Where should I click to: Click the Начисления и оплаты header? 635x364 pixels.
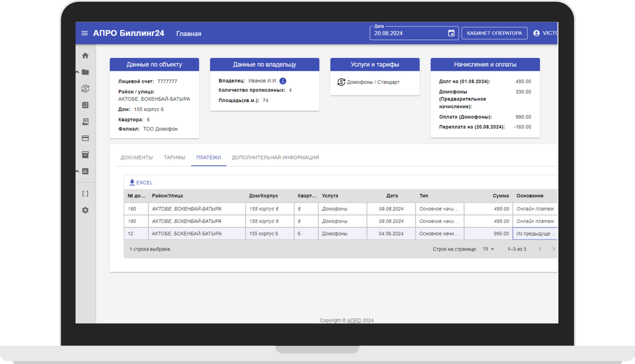485,64
